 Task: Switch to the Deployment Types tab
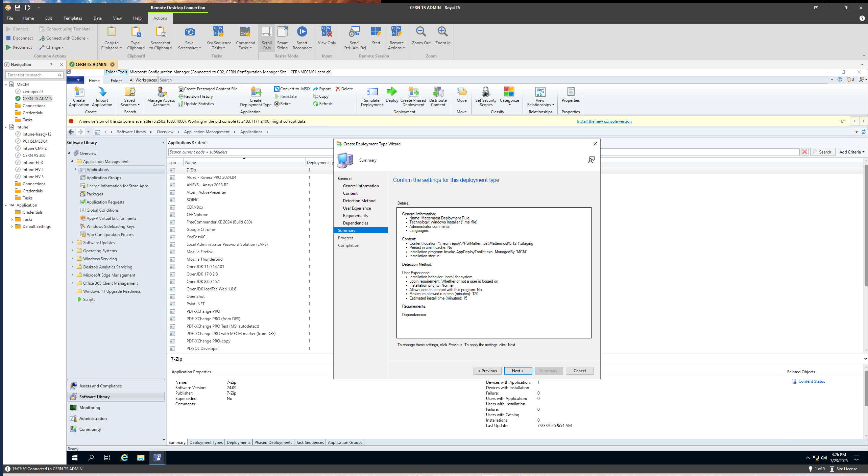coord(206,442)
